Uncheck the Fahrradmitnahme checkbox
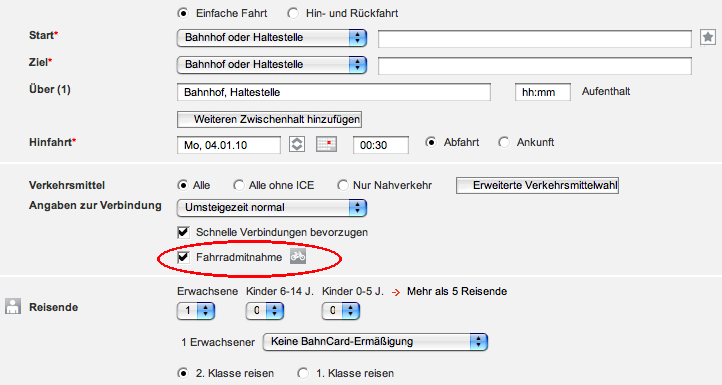Viewport: 722px width, 385px height. click(183, 257)
